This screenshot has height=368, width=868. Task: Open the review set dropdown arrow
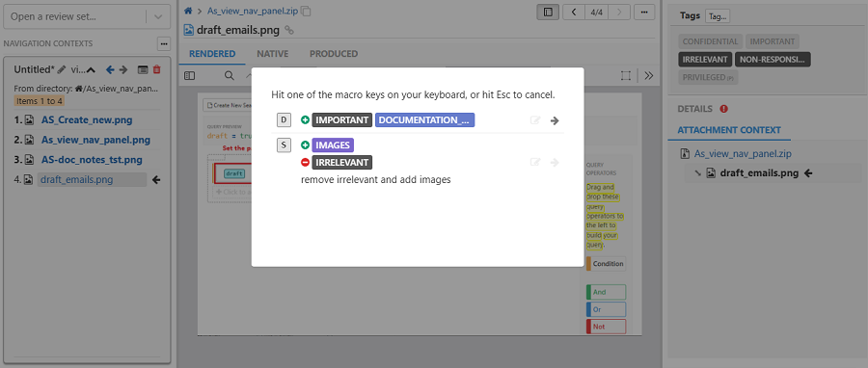tap(158, 17)
